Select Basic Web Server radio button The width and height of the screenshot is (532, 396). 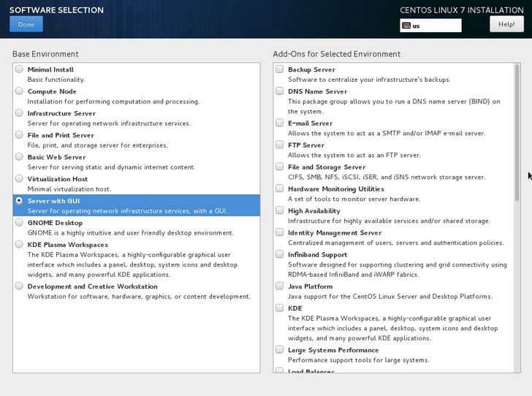pos(19,157)
